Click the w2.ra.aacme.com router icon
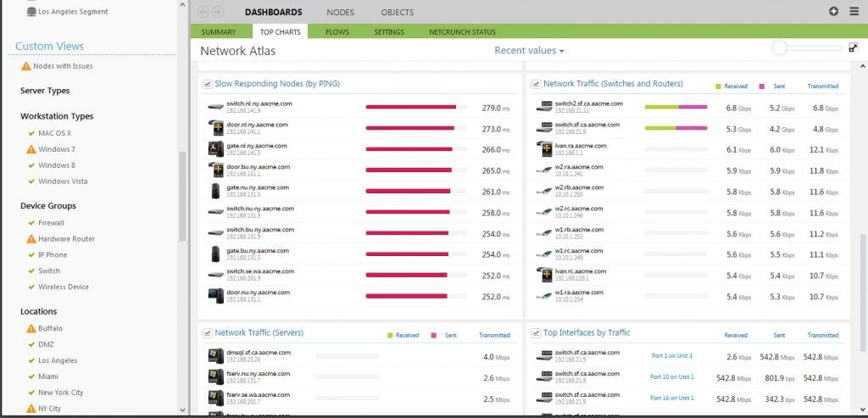Viewport: 868px width, 418px height. point(544,170)
